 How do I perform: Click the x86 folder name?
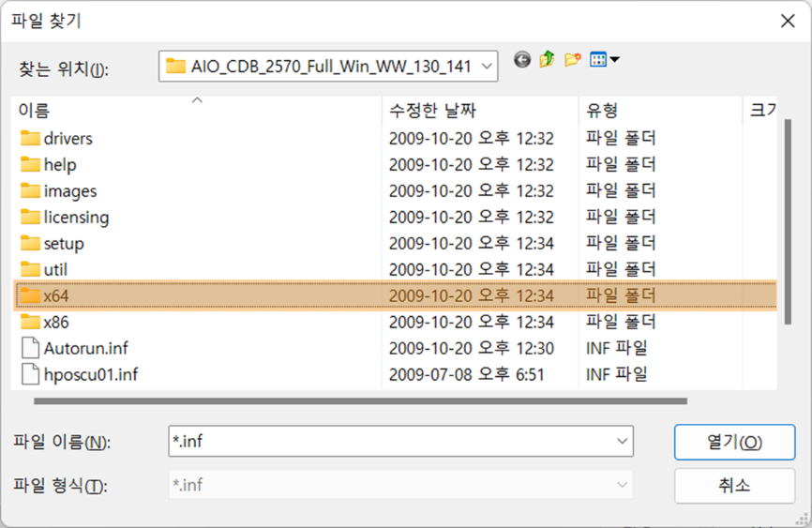click(56, 322)
